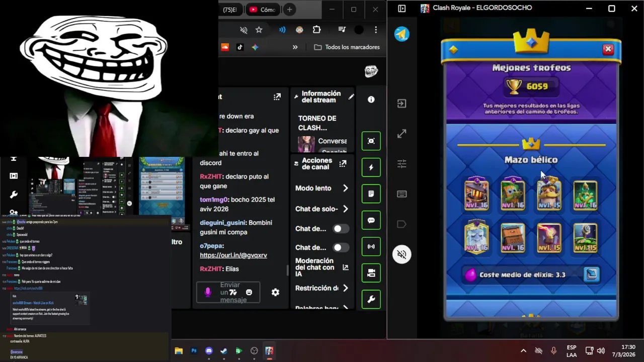Screen dimensions: 644x362
Task: Click the green camera button
Action: point(371,273)
